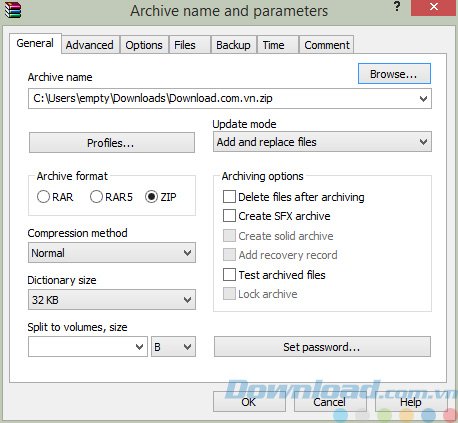
Task: Click the disabled Lock archive checkbox
Action: coord(229,294)
